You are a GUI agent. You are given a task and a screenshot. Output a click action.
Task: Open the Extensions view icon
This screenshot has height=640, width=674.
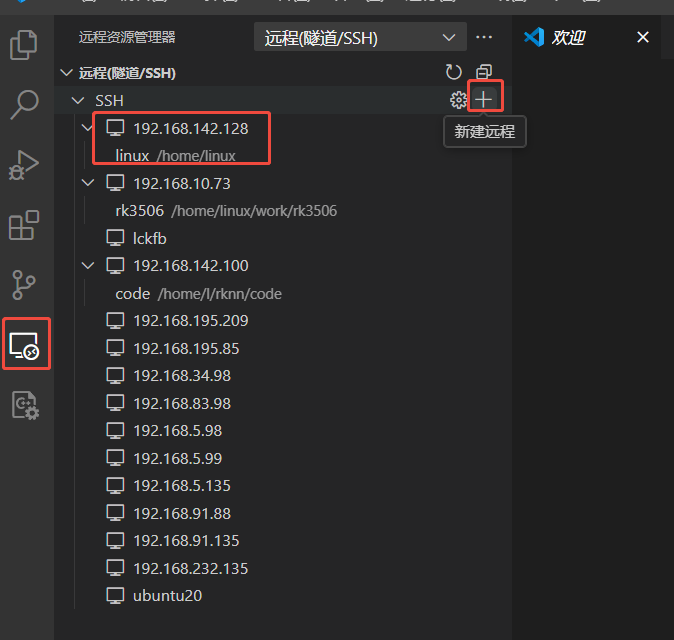(24, 225)
